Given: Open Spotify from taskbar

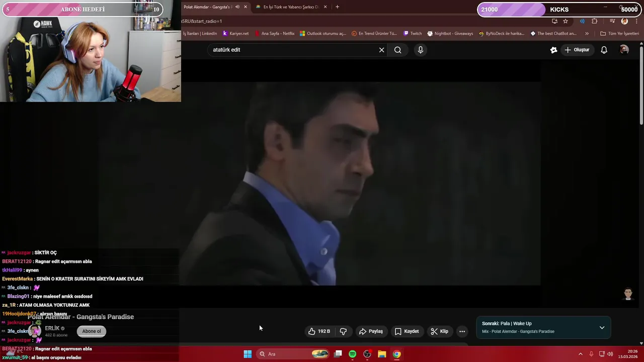Looking at the screenshot, I should pyautogui.click(x=353, y=354).
